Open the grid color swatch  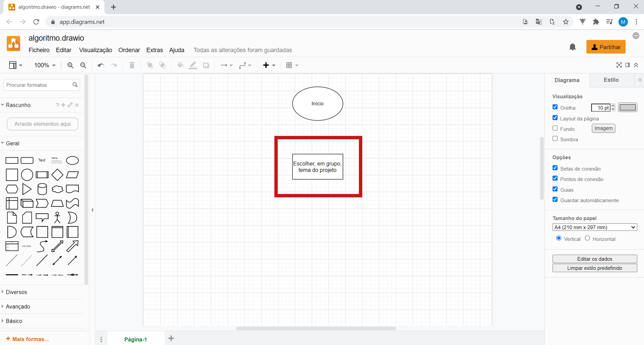(x=628, y=107)
